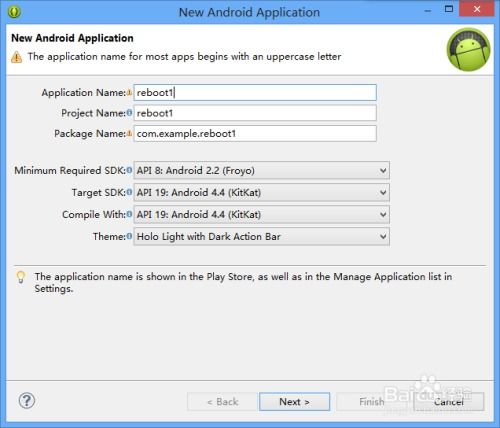Click the Theme label

[x=109, y=236]
